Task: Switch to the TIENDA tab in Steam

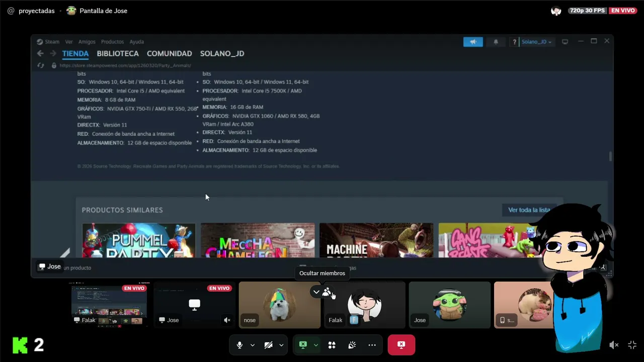Action: click(x=75, y=53)
